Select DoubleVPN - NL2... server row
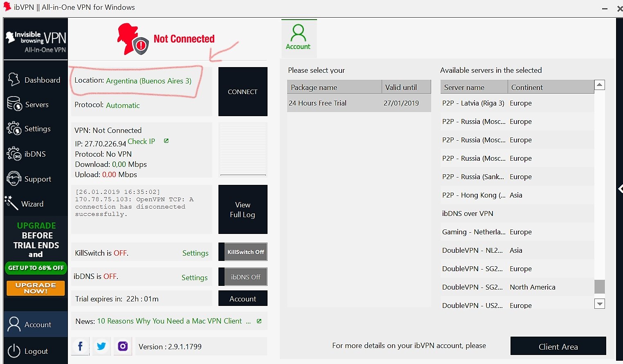 click(517, 250)
